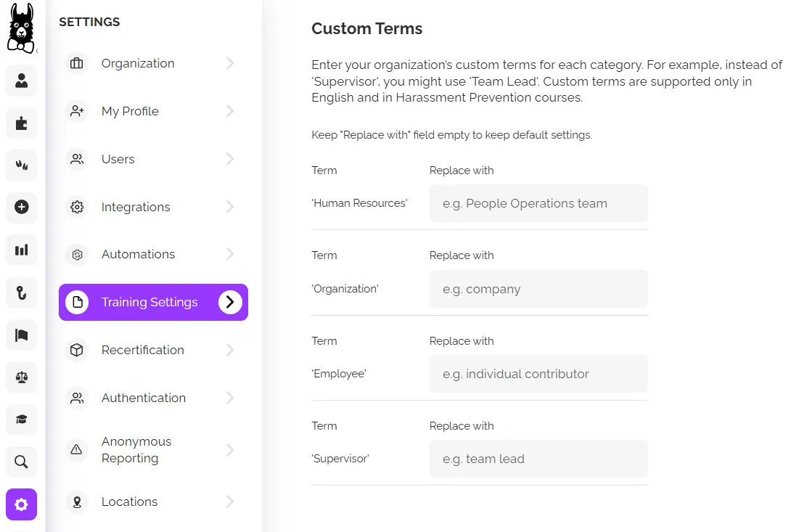Screen dimensions: 812x532
Task: Open the magnifying glass search icon
Action: [22, 462]
